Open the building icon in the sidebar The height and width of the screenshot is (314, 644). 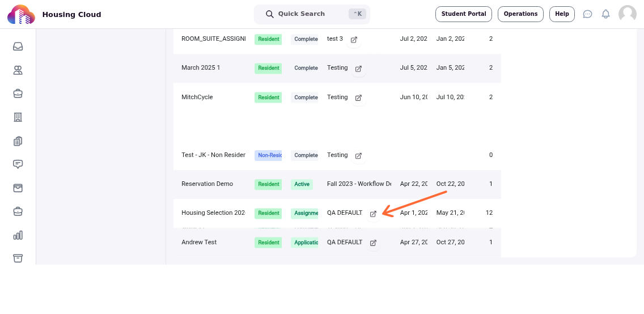(x=18, y=117)
